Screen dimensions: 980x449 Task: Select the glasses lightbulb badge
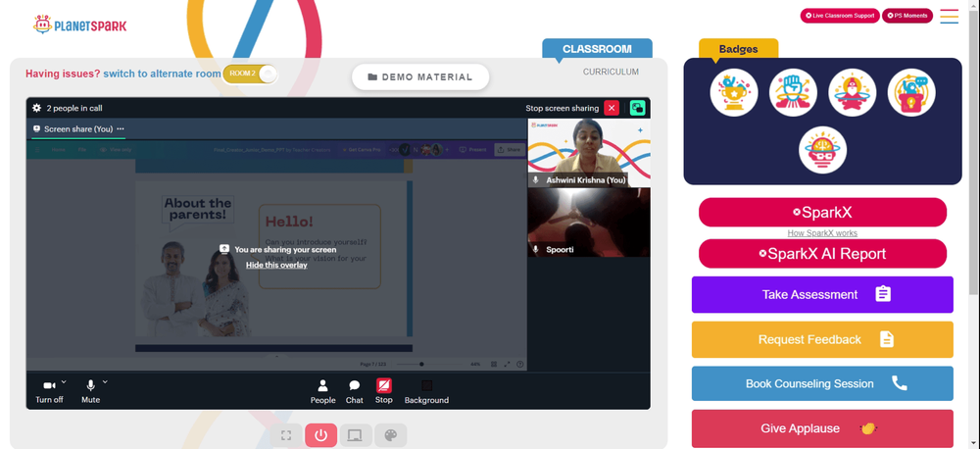click(822, 150)
